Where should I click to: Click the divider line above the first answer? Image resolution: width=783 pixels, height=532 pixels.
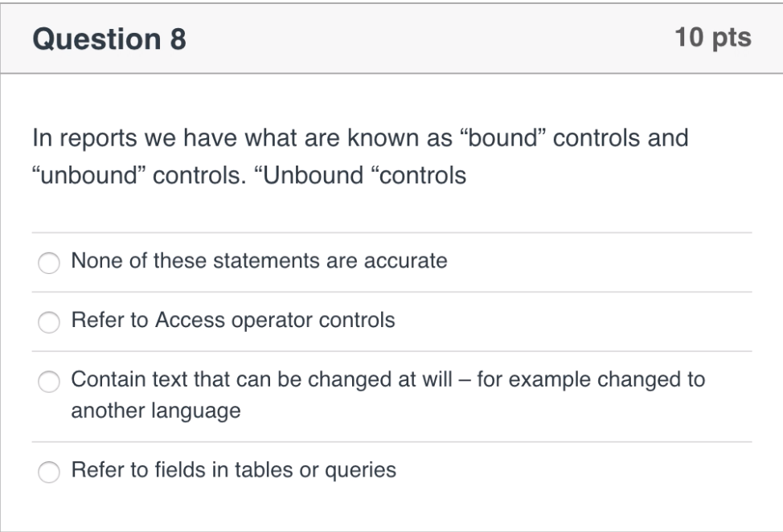coord(391,231)
